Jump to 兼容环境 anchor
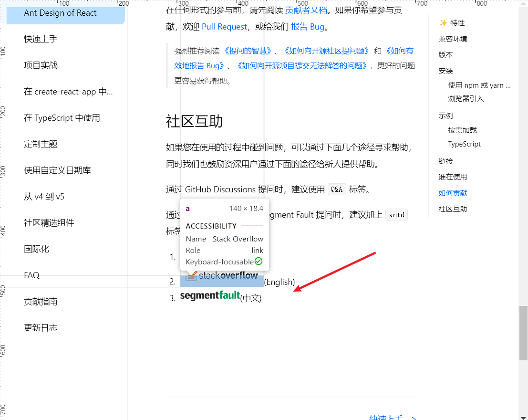 453,39
